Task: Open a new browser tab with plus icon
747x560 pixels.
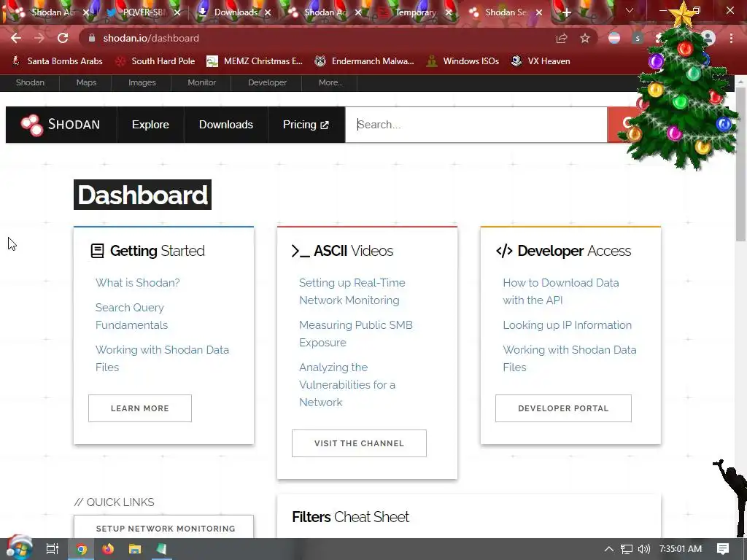Action: pyautogui.click(x=566, y=12)
